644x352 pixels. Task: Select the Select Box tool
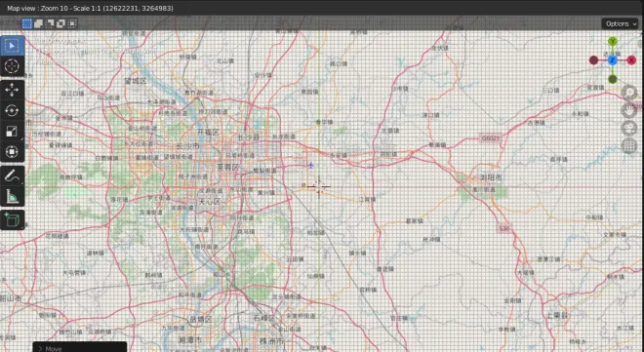[x=12, y=46]
